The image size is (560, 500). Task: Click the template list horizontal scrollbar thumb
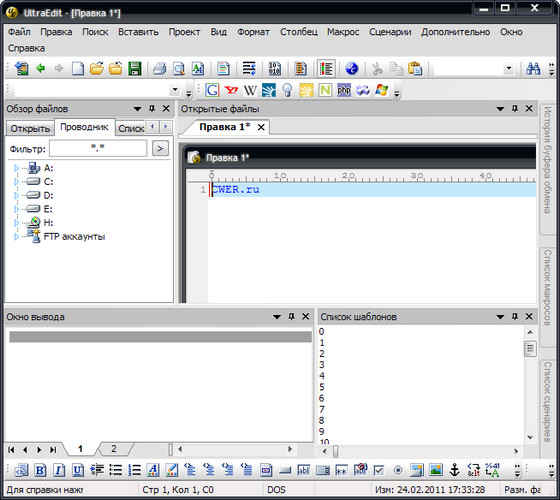click(335, 451)
